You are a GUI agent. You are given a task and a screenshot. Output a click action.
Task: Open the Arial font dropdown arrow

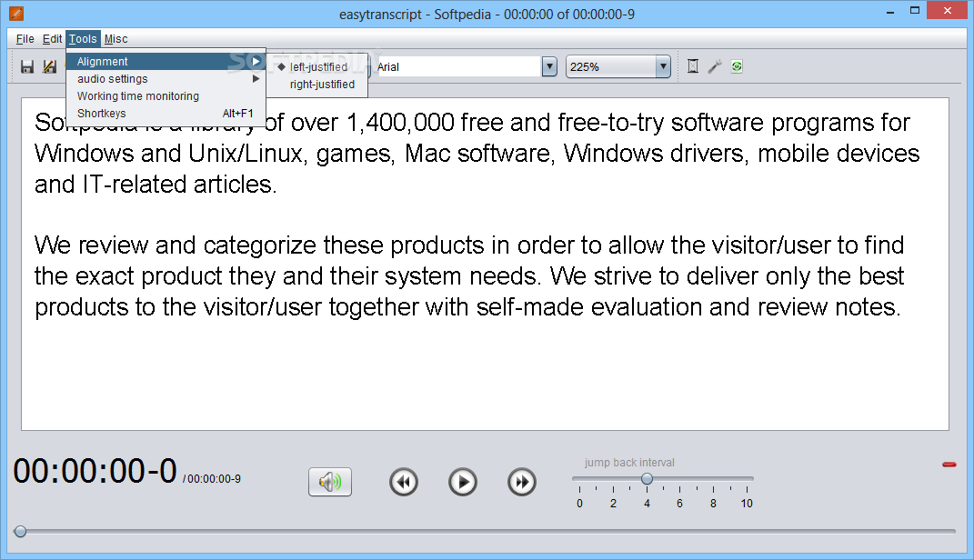[x=549, y=66]
